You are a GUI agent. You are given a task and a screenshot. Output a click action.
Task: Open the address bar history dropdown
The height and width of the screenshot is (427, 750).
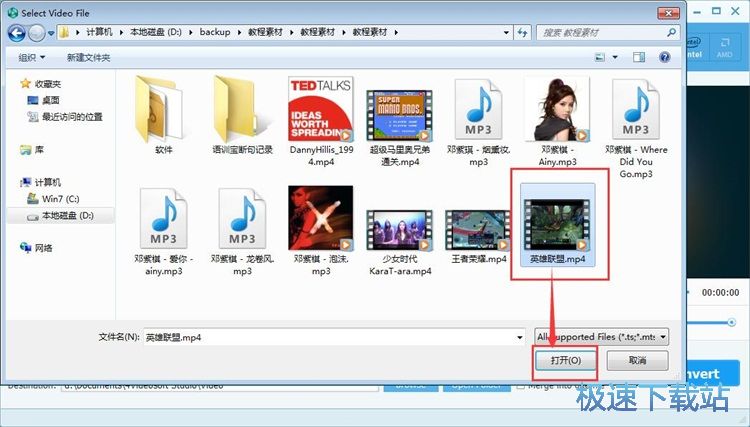506,33
